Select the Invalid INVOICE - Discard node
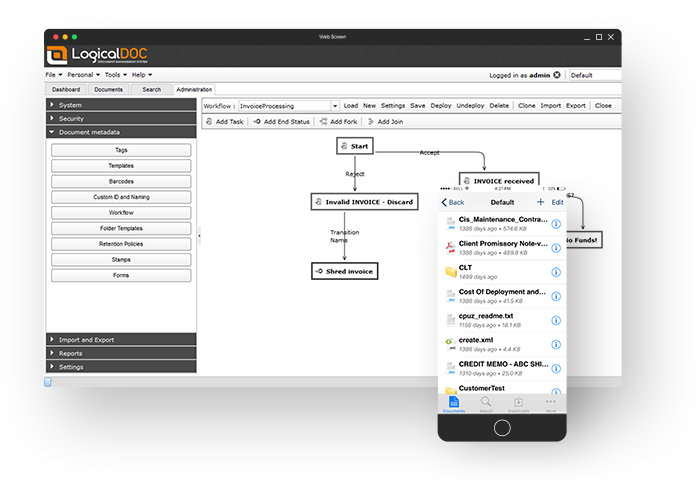Viewport: 700px width, 500px height. (x=365, y=202)
